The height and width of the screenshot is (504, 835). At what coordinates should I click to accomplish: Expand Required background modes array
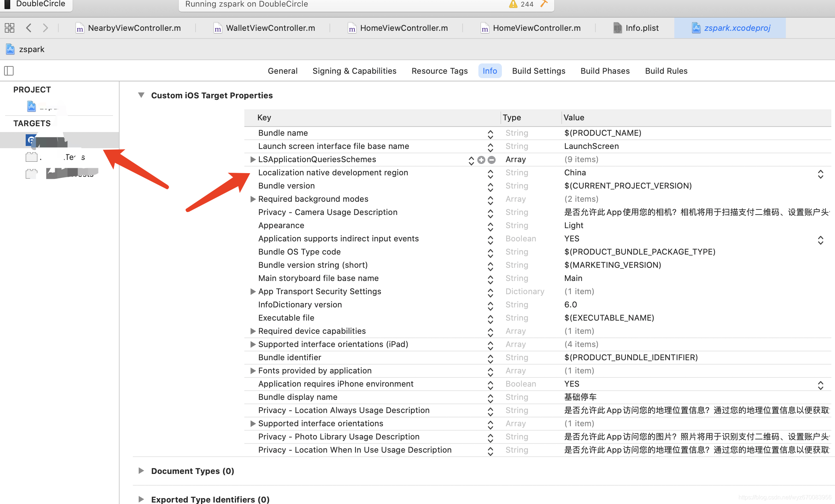(253, 199)
